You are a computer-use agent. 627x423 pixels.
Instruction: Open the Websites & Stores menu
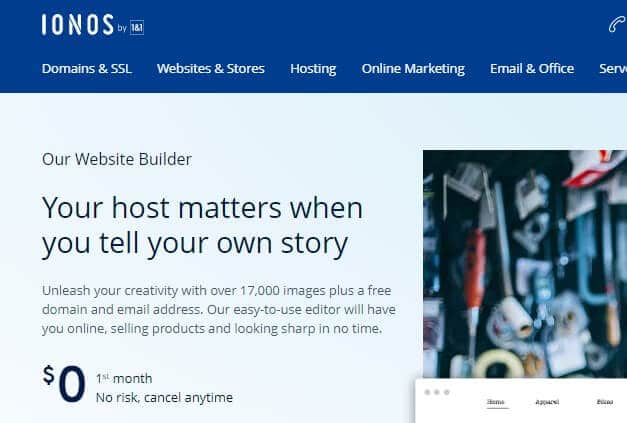click(211, 68)
